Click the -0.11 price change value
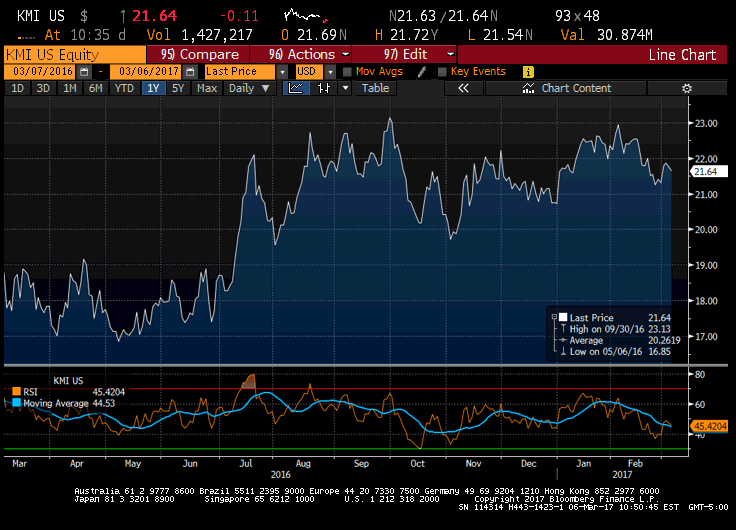The width and height of the screenshot is (736, 530). tap(239, 16)
